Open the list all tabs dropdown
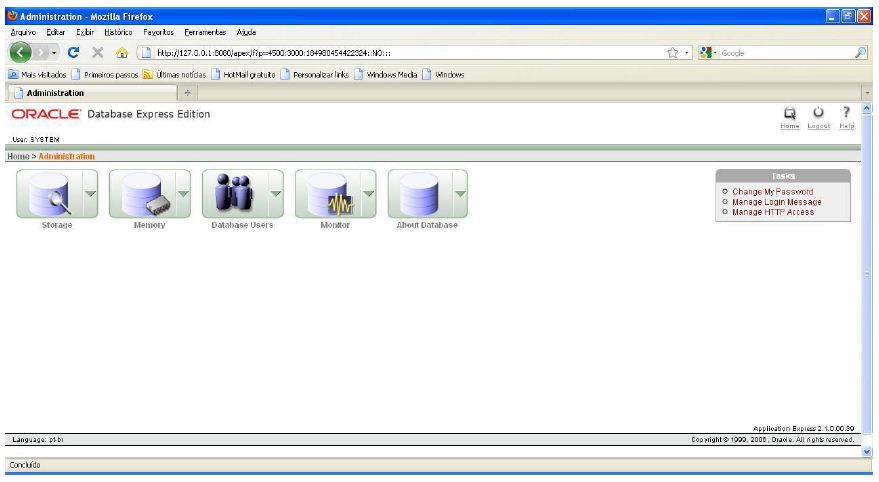 (x=867, y=93)
